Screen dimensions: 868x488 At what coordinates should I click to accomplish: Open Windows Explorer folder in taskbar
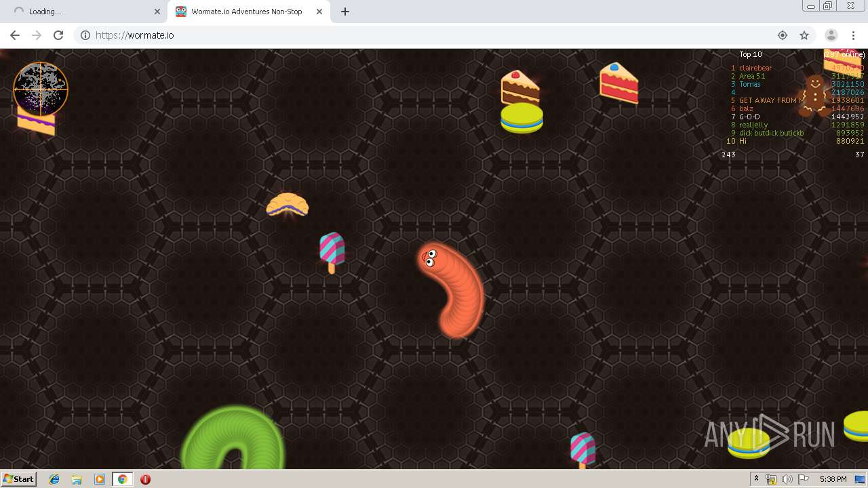(x=77, y=479)
